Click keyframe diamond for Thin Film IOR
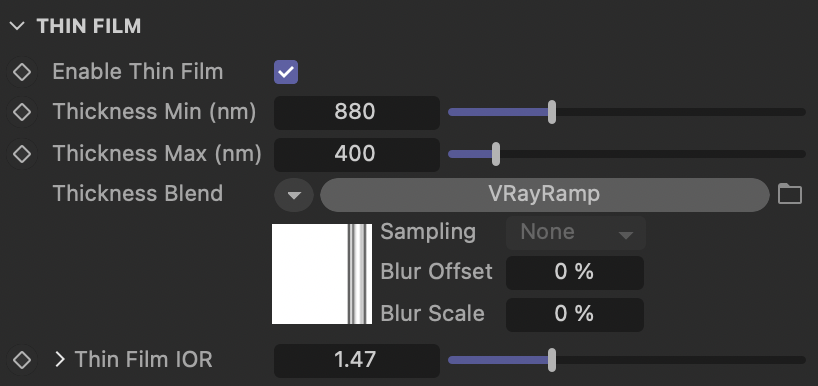The image size is (818, 386). pyautogui.click(x=22, y=360)
